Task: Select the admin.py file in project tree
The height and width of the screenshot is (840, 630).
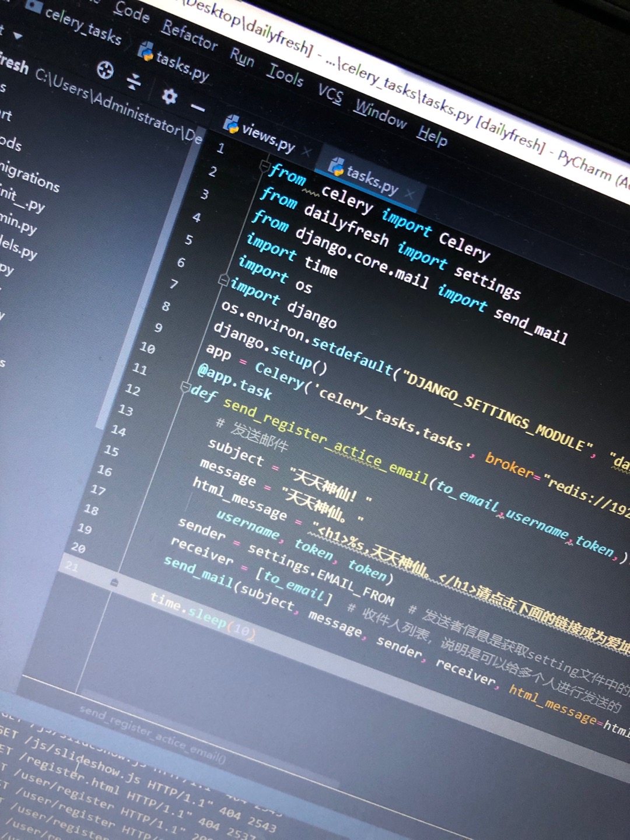Action: [18, 223]
